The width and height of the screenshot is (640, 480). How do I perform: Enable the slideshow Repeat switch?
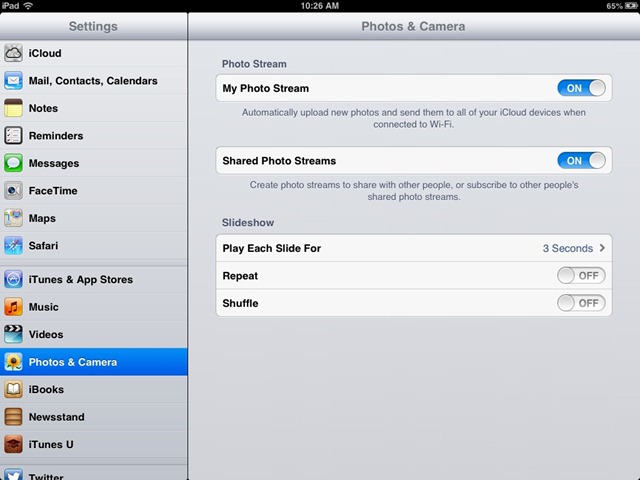click(x=581, y=276)
